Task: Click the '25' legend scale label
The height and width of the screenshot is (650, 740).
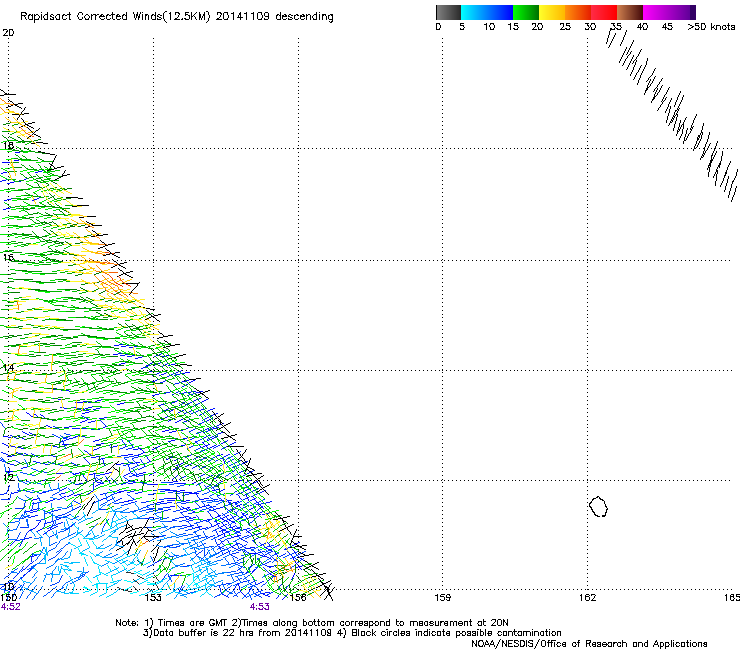Action: [x=565, y=27]
